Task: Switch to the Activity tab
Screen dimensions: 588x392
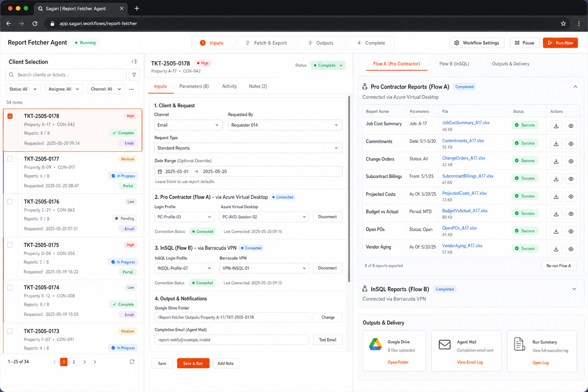Action: (x=229, y=87)
